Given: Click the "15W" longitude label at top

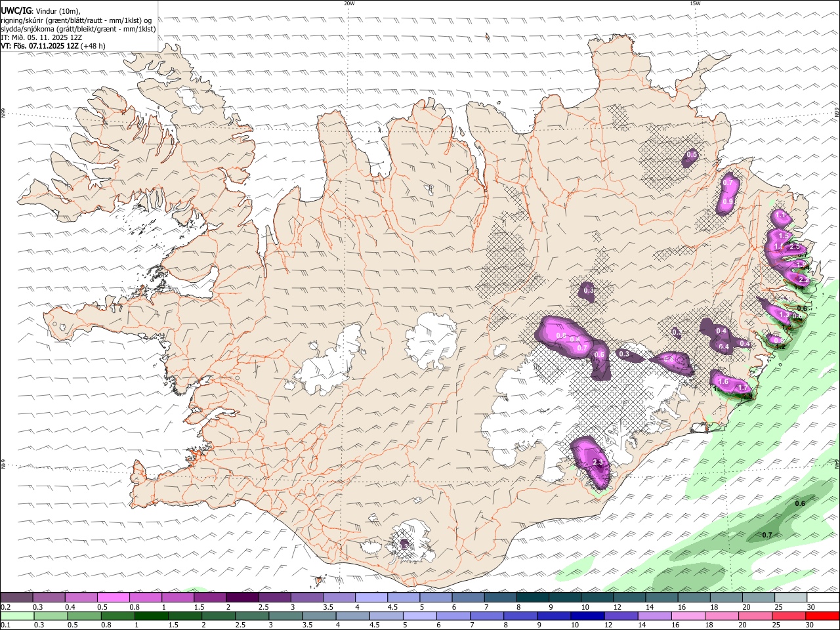Looking at the screenshot, I should [x=695, y=3].
